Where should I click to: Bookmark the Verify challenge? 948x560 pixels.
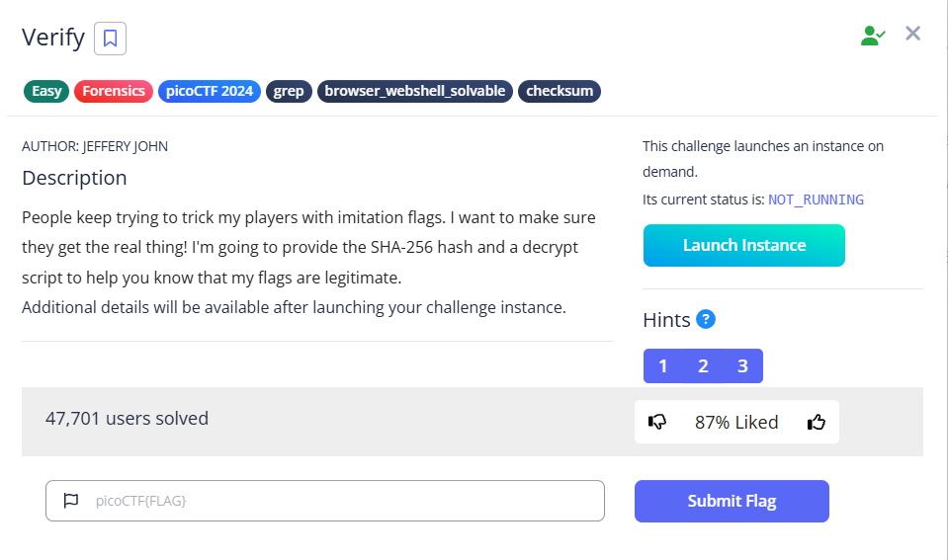pyautogui.click(x=110, y=39)
